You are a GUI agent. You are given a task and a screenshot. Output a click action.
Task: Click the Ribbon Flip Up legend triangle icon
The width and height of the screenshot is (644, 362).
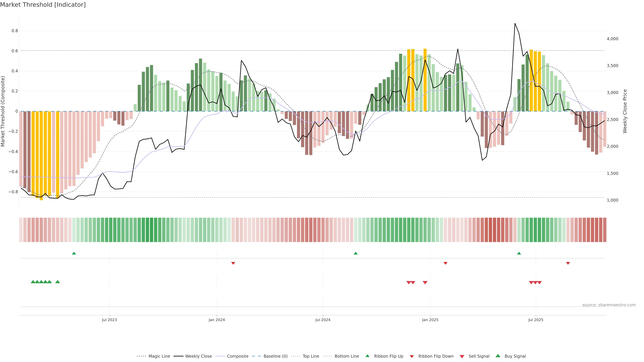click(x=367, y=356)
